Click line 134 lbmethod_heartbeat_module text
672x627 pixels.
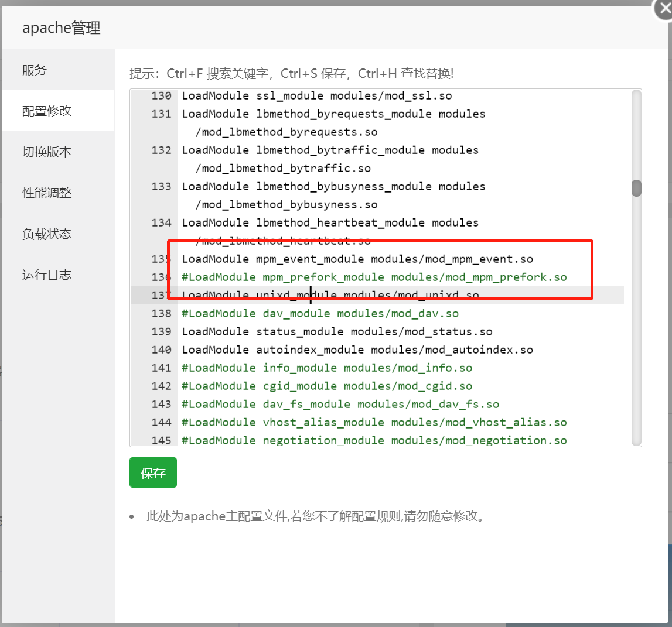(330, 222)
